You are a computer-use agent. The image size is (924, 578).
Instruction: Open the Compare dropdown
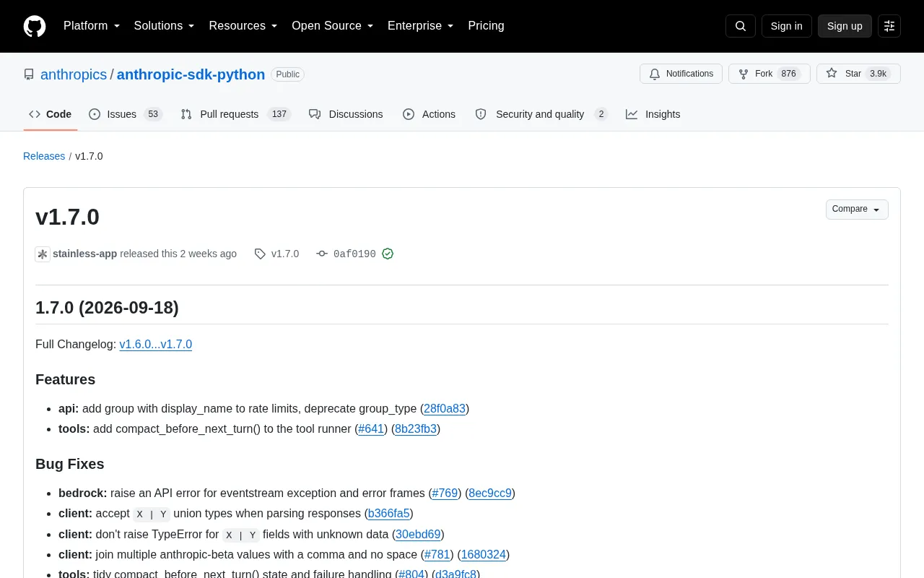click(857, 210)
